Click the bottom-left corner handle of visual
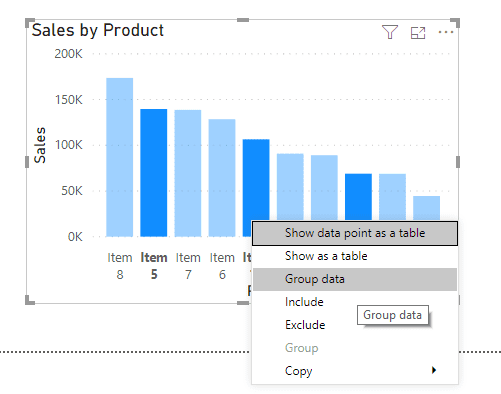 coord(29,300)
